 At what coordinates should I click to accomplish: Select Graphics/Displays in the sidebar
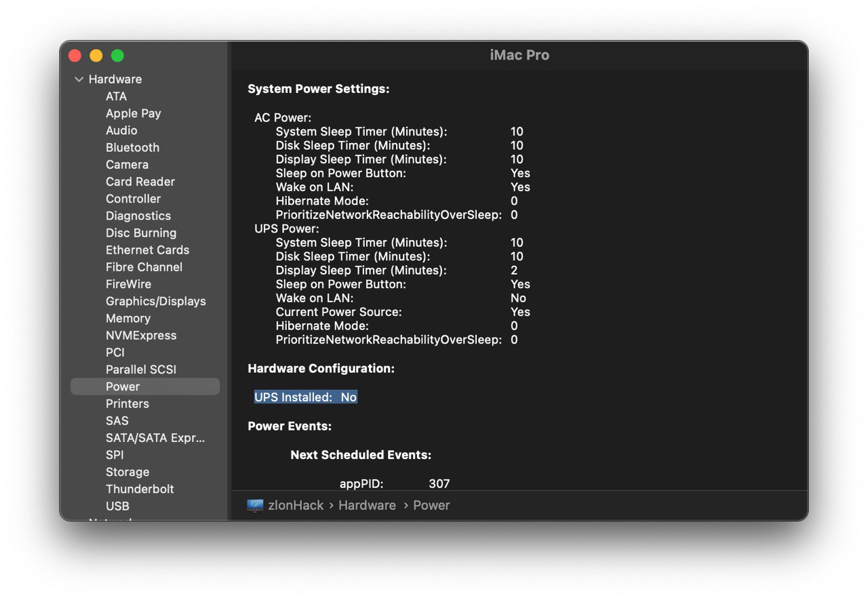click(156, 301)
